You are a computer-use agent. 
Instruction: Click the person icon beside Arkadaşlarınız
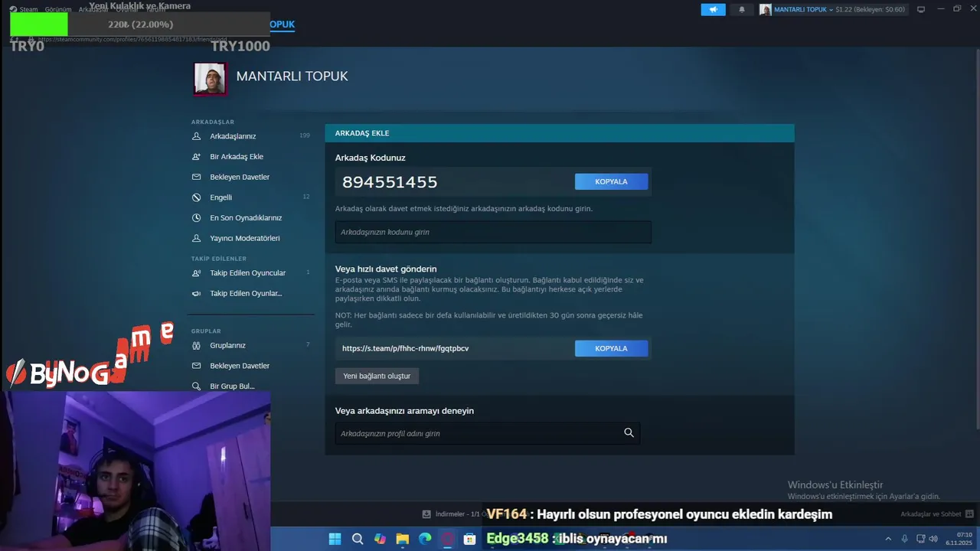click(x=196, y=136)
